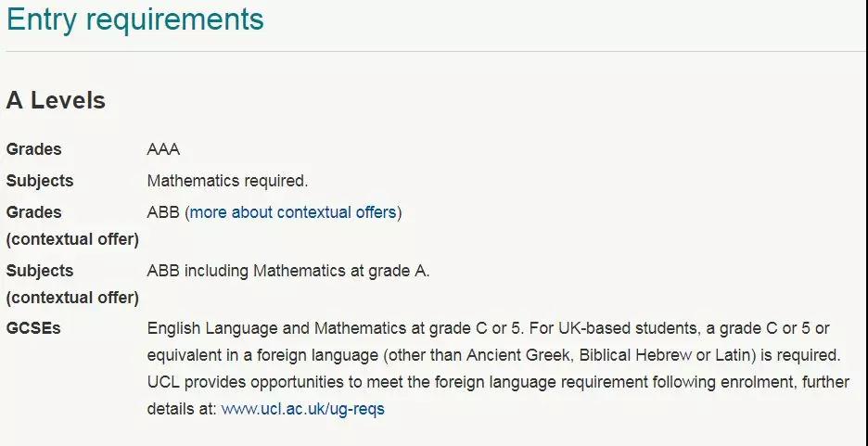
Task: Click the "ABB" text before the contextual offers link
Action: 163,212
